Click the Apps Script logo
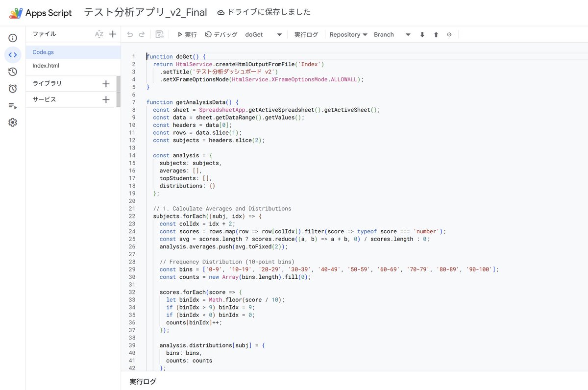Screen dimensions: 588x390 tap(16, 13)
